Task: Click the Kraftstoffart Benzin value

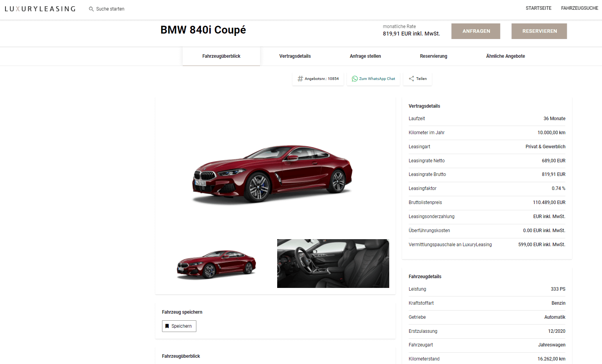Action: [558, 303]
